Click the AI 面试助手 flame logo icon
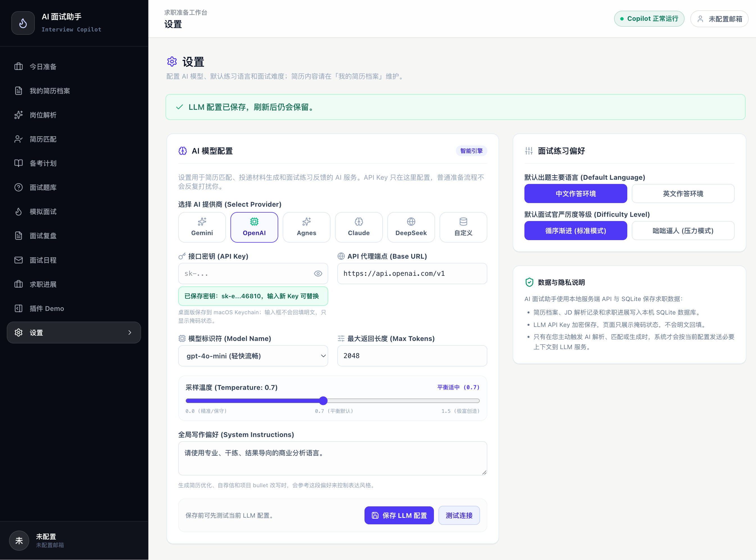The height and width of the screenshot is (560, 756). 23,23
